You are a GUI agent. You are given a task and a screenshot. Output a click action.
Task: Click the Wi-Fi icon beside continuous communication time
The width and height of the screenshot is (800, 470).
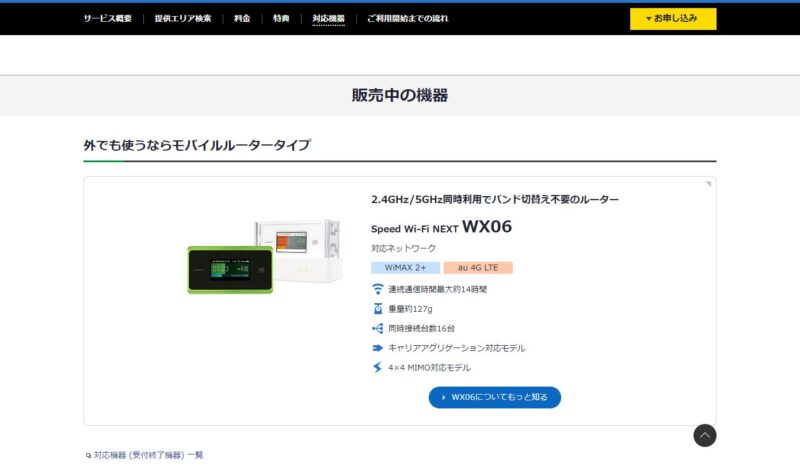tap(378, 289)
